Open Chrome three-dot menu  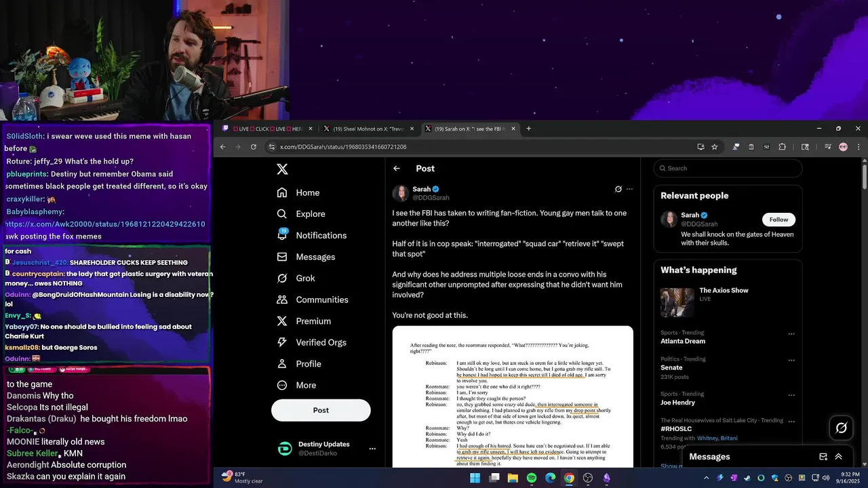click(x=859, y=147)
